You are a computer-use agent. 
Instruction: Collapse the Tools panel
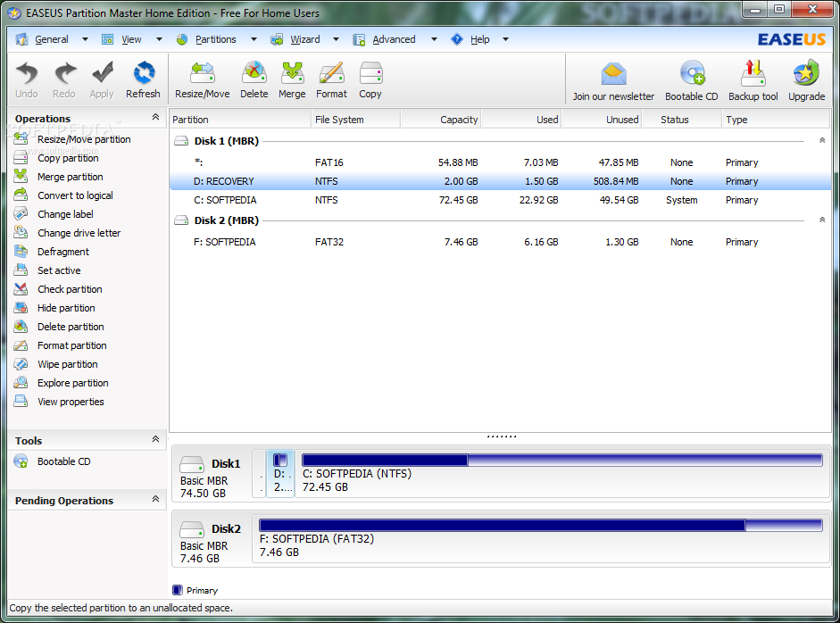(155, 439)
